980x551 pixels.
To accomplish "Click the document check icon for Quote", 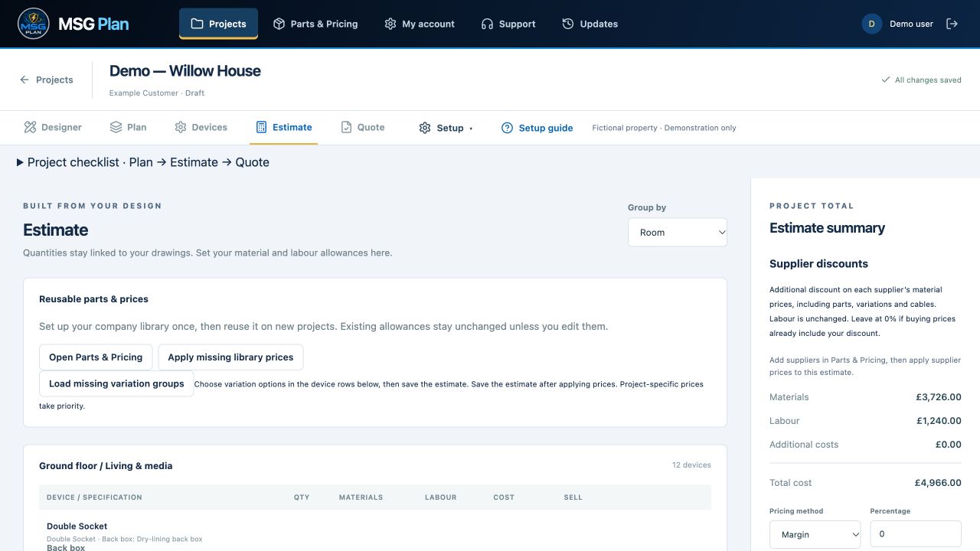I will [x=346, y=127].
